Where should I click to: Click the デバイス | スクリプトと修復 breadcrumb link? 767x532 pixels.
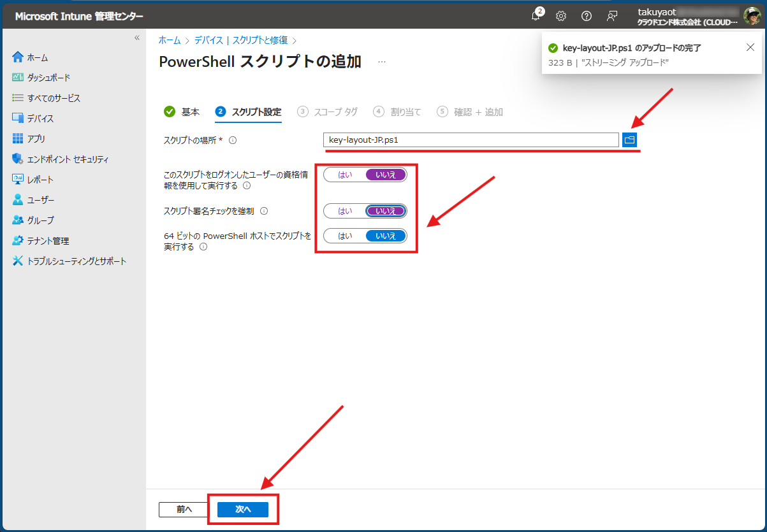pos(241,40)
